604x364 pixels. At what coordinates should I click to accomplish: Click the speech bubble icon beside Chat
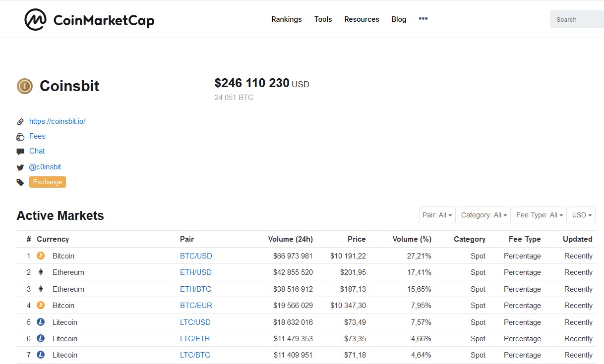20,152
